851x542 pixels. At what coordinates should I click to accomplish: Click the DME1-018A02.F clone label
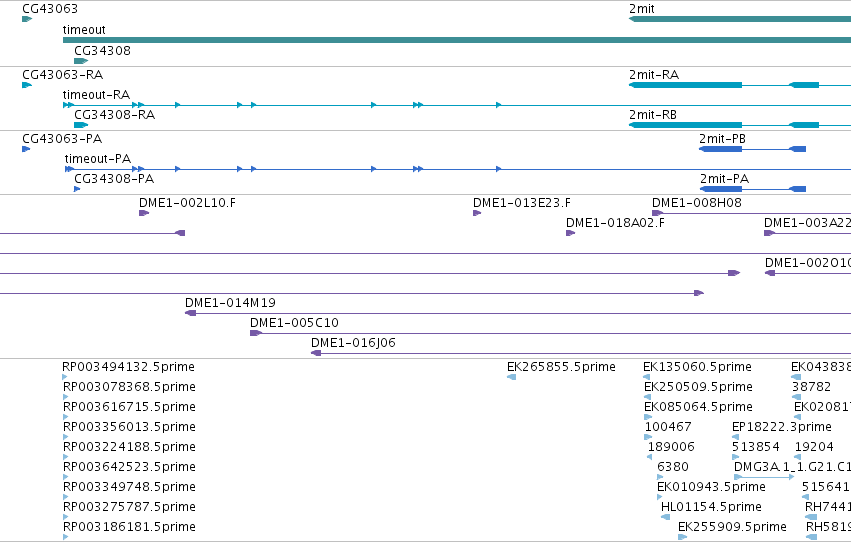(615, 223)
